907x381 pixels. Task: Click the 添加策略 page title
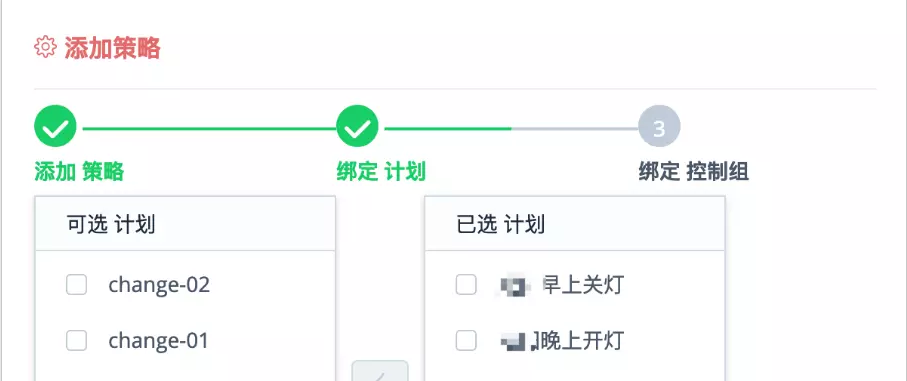point(112,47)
